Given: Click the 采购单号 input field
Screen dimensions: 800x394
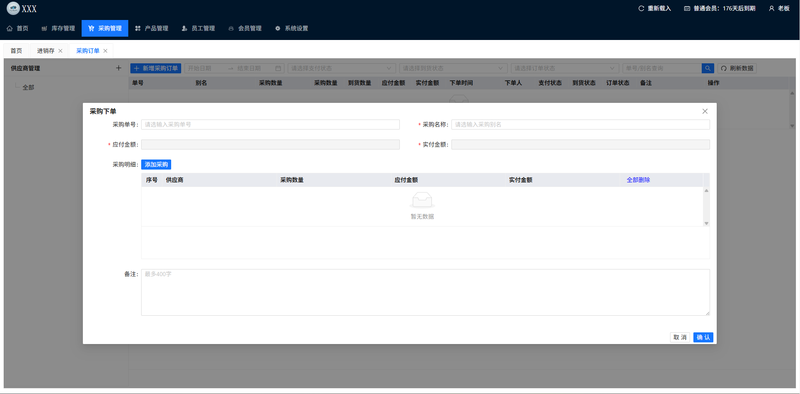Looking at the screenshot, I should [x=270, y=125].
